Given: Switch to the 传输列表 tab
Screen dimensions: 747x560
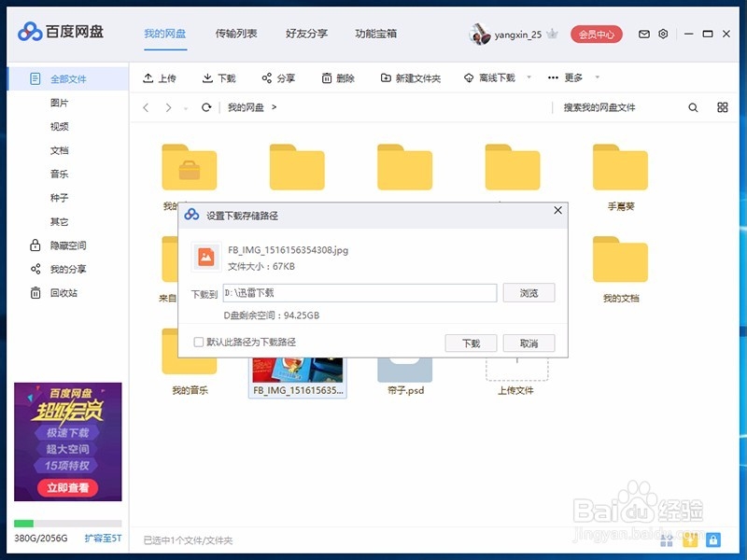Looking at the screenshot, I should [x=236, y=34].
